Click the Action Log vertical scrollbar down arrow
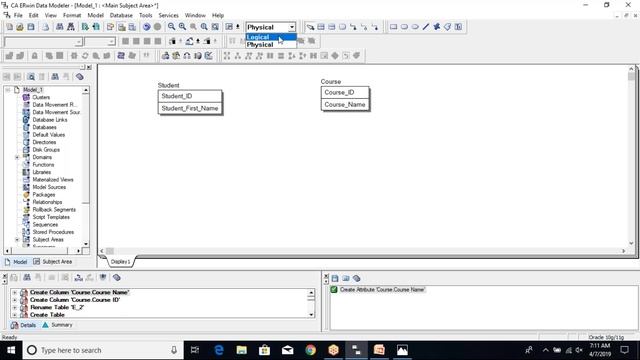Screen dimensions: 640x360 coord(311,315)
